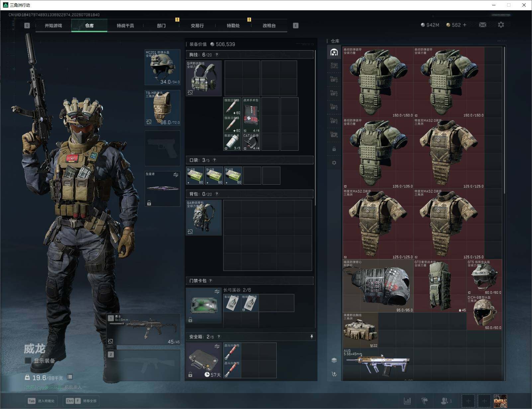Click the warehouse vertical scrollbar

point(504,120)
